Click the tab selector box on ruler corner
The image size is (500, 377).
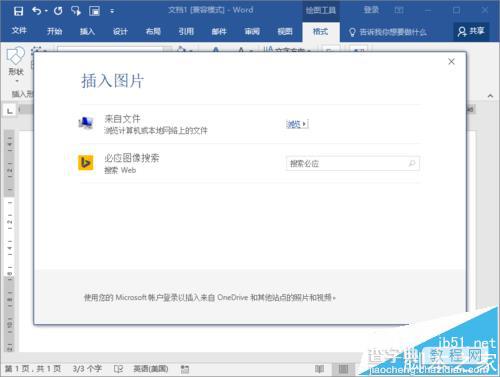(10, 110)
